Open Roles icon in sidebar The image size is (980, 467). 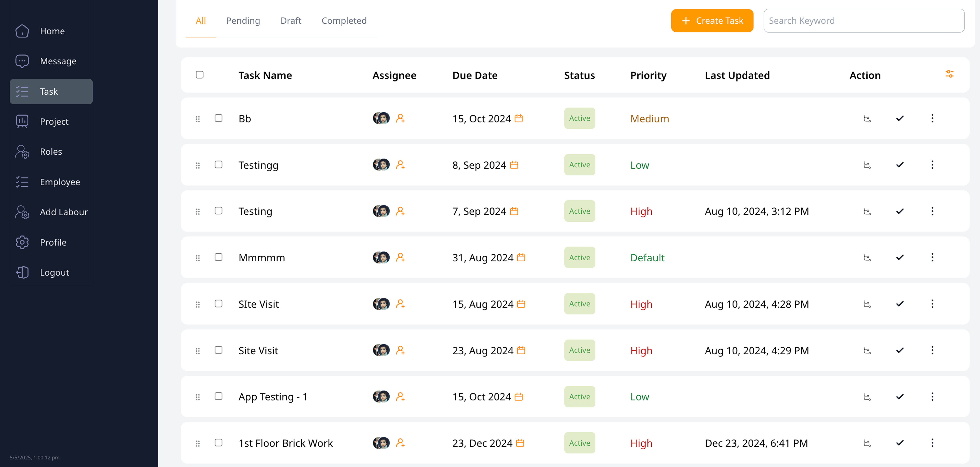click(x=22, y=151)
